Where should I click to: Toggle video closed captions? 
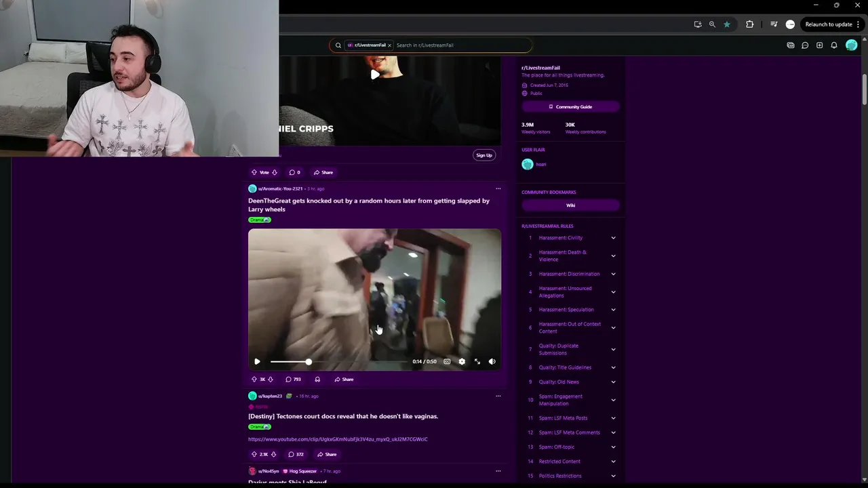click(x=447, y=361)
